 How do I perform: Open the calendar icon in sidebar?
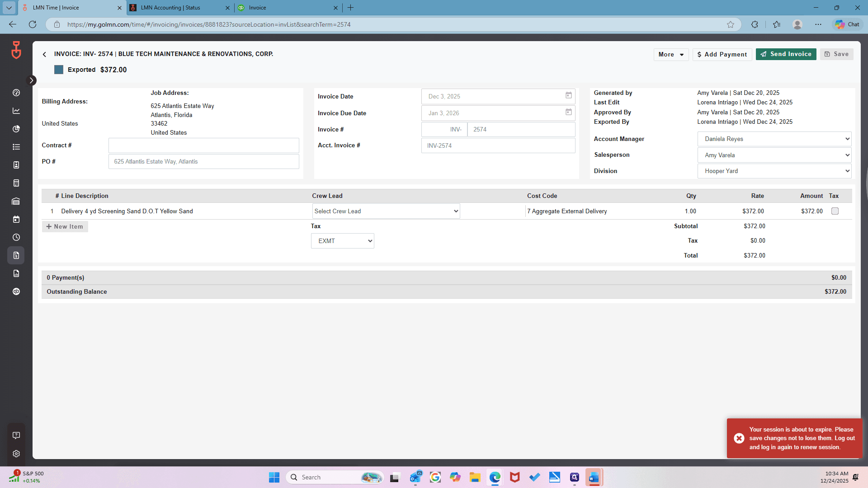(x=16, y=219)
